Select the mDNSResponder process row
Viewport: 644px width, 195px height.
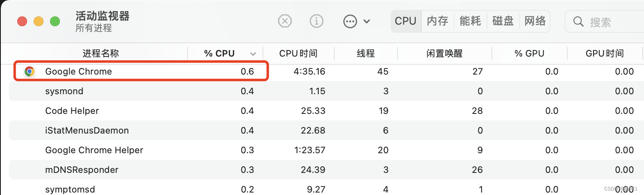click(x=327, y=170)
